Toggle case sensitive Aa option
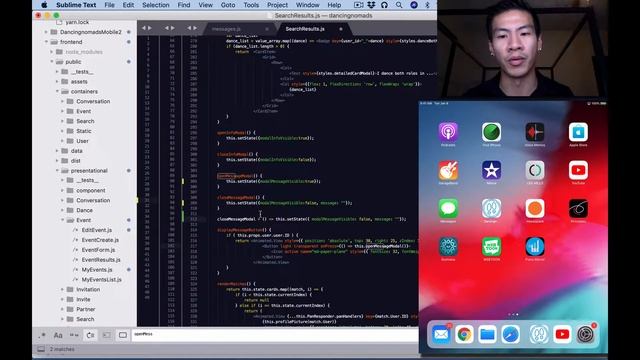 58,336
